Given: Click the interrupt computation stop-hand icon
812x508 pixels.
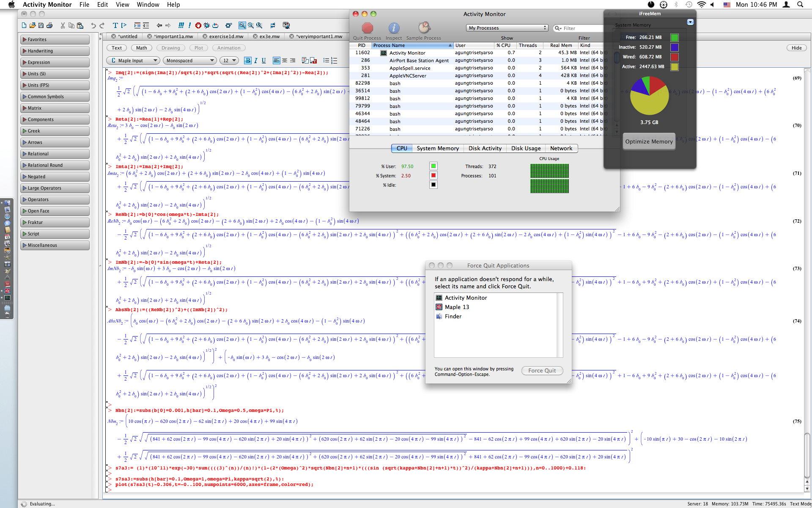Looking at the screenshot, I should pos(198,25).
